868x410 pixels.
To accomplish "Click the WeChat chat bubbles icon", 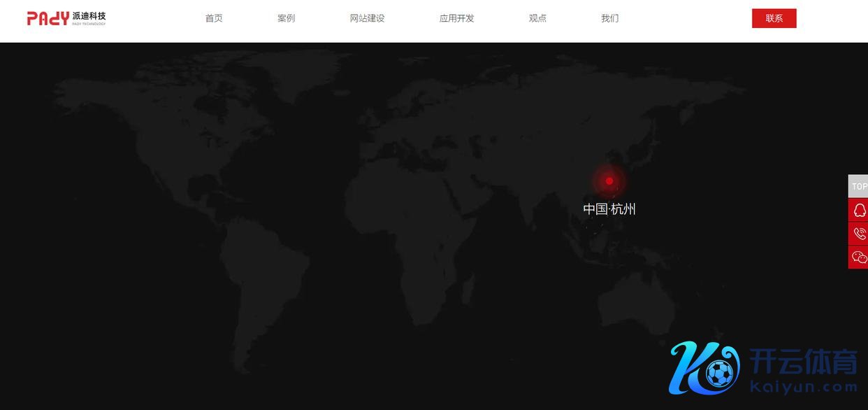I will (x=859, y=257).
